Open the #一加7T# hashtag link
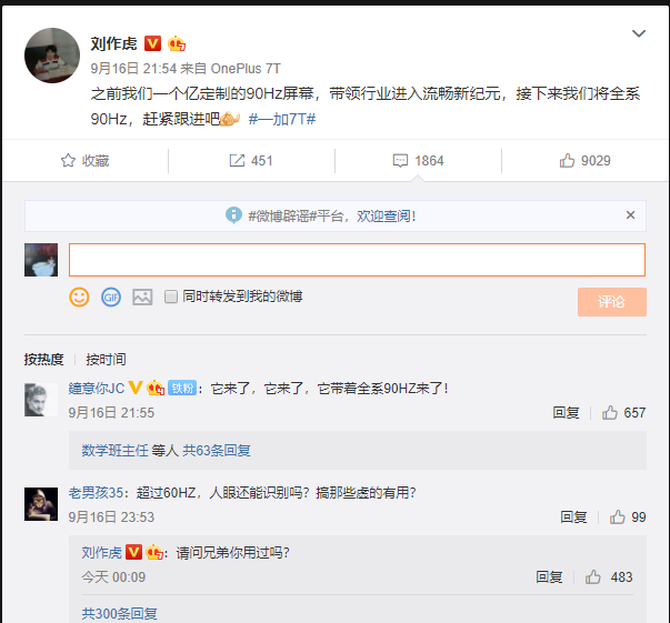 click(282, 119)
